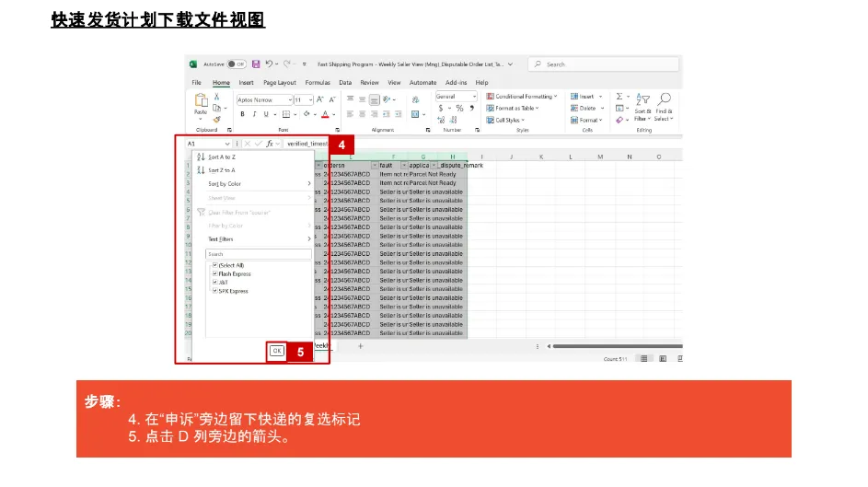Screen dimensions: 868x487
Task: Click the Insert cells button
Action: coord(586,97)
